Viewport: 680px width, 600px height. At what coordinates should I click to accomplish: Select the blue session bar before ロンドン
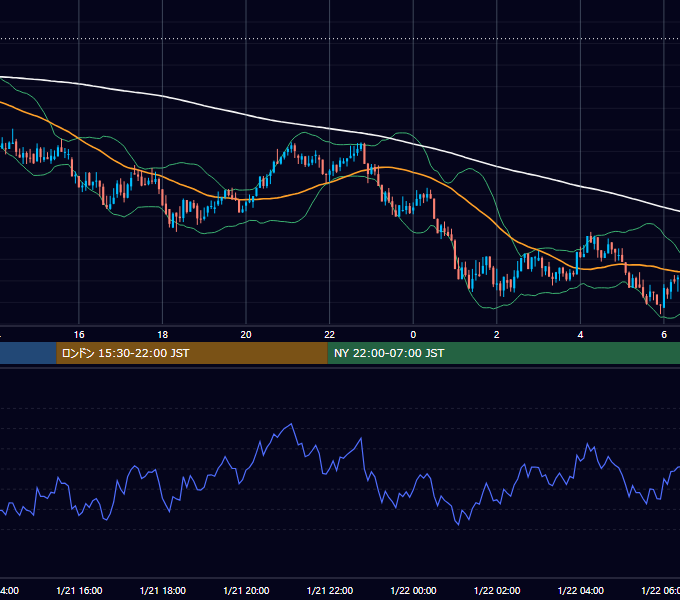point(28,353)
